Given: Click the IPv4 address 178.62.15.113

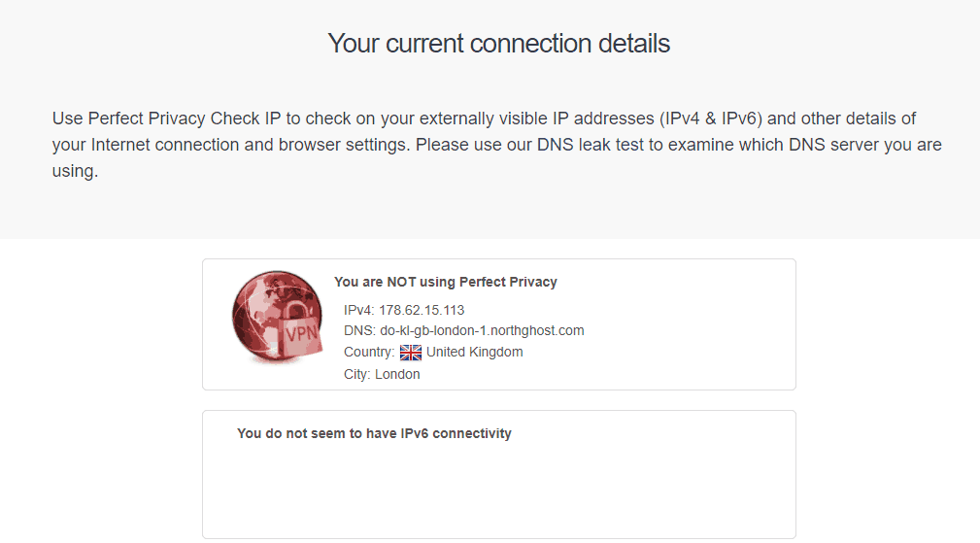Looking at the screenshot, I should (x=422, y=310).
